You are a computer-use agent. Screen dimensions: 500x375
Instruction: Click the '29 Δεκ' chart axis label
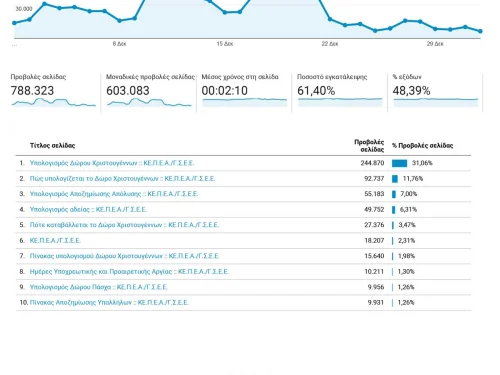(x=435, y=44)
